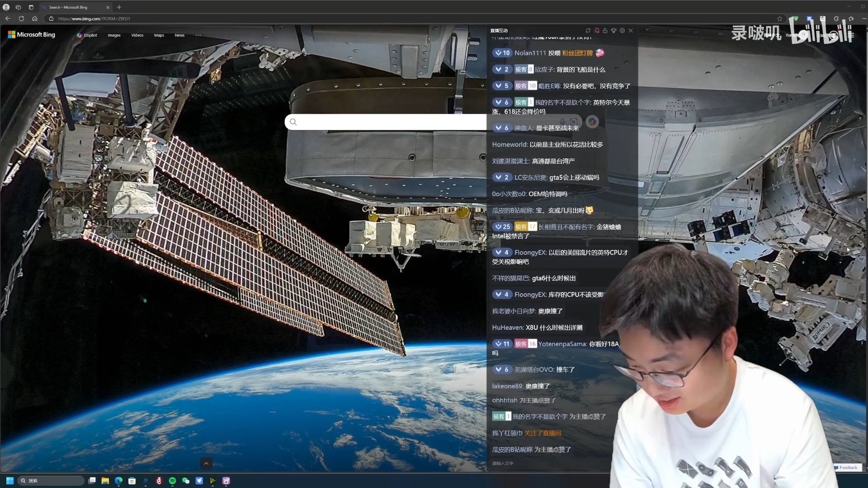868x488 pixels.
Task: Expand the more options ellipsis beside News
Action: click(x=198, y=35)
